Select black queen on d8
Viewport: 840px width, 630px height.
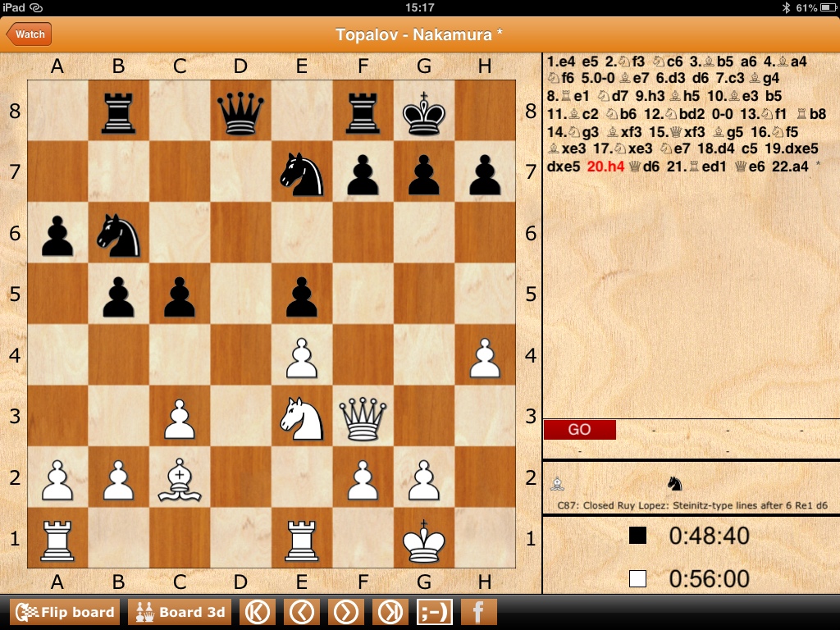pos(240,112)
